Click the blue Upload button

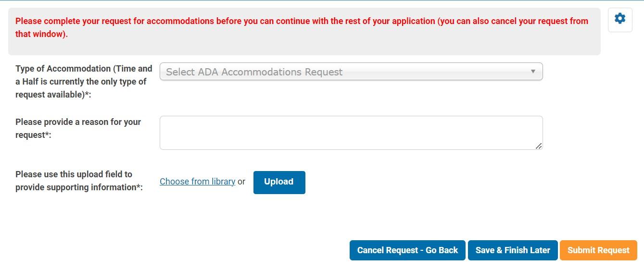point(279,182)
